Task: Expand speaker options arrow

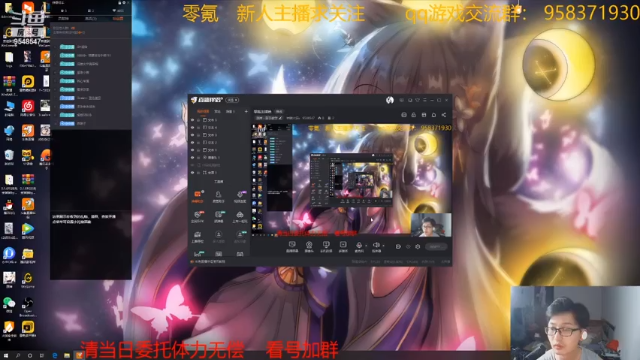Action: (x=383, y=246)
